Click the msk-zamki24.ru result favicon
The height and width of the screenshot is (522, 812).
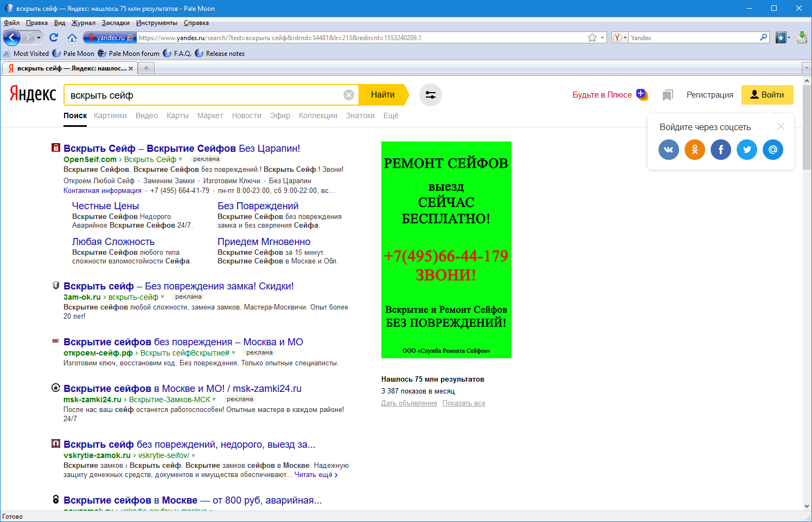pyautogui.click(x=56, y=388)
